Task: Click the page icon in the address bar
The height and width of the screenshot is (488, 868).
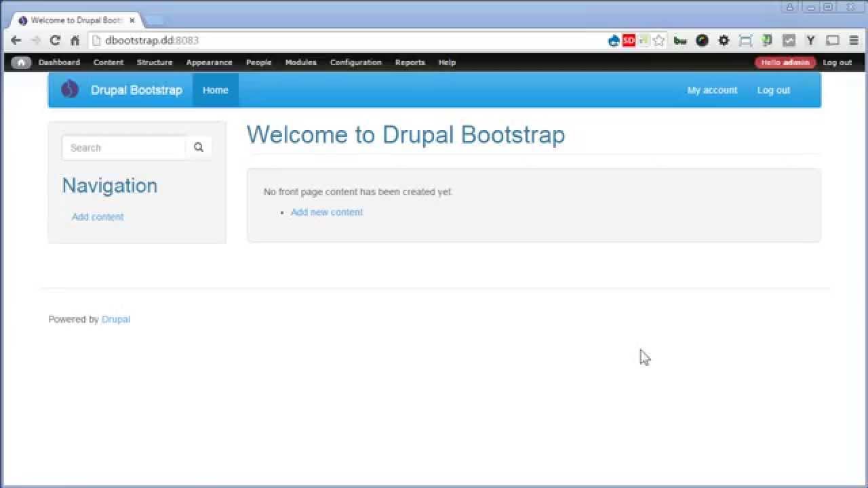Action: click(x=96, y=41)
